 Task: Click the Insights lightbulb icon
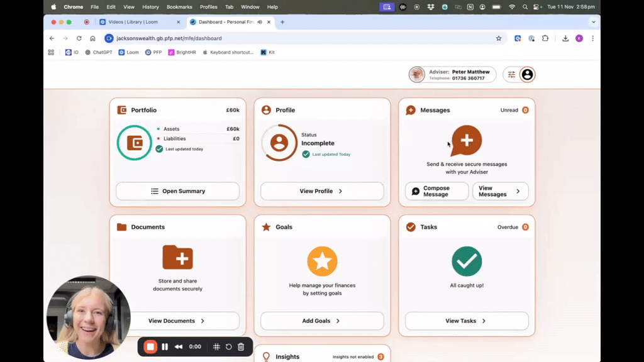pyautogui.click(x=266, y=357)
